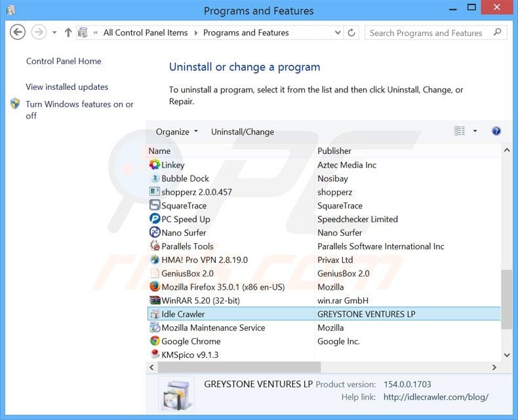Expand the arrow after All Control Panel Items

click(x=195, y=33)
